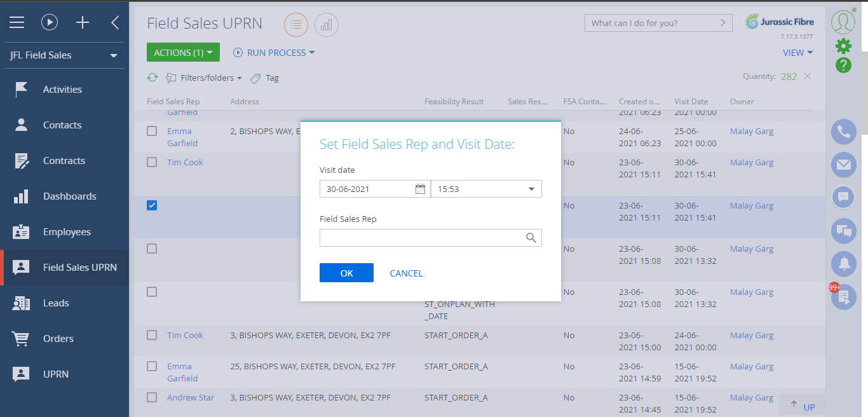Screen dimensions: 868x417
Task: Tick the checkbox for Tim Cook 15:11 row
Action: (x=152, y=162)
